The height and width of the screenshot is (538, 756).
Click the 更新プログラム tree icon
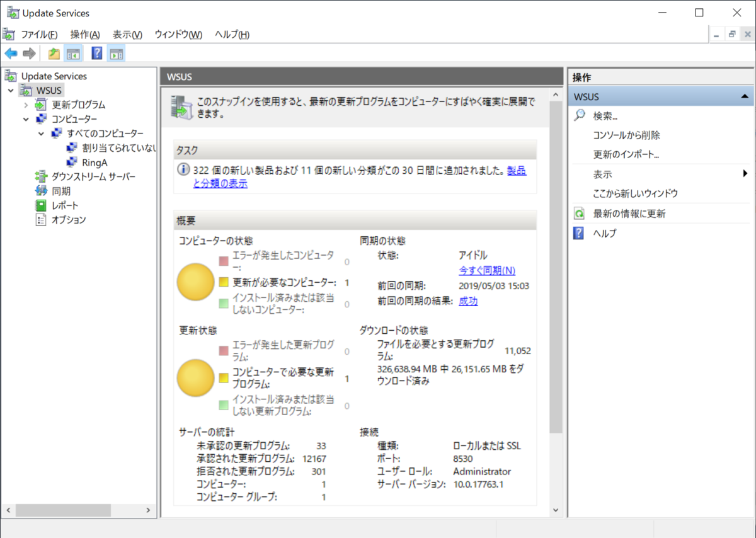(x=42, y=105)
